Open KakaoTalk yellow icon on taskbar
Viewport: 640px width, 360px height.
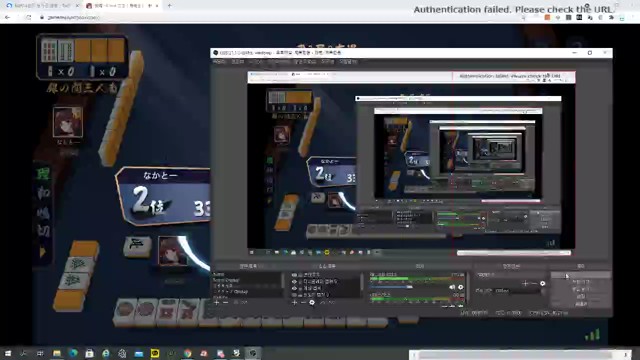[155, 353]
